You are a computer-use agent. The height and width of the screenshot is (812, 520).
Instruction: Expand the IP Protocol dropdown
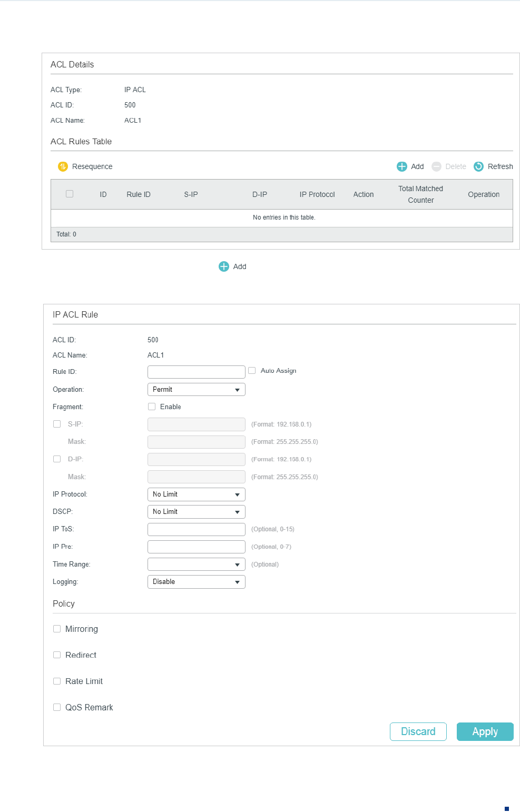pyautogui.click(x=196, y=494)
